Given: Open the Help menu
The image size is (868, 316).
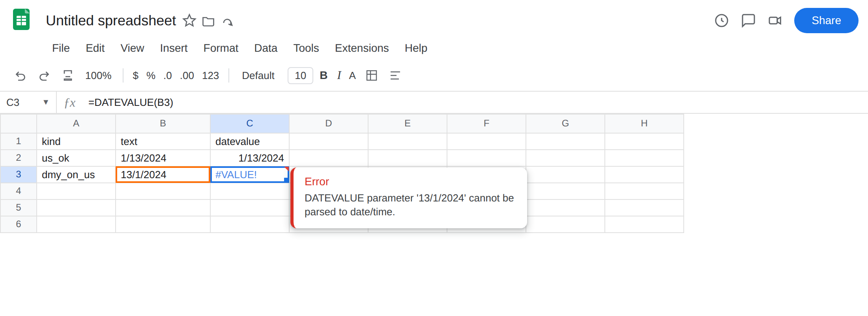Looking at the screenshot, I should click(416, 48).
